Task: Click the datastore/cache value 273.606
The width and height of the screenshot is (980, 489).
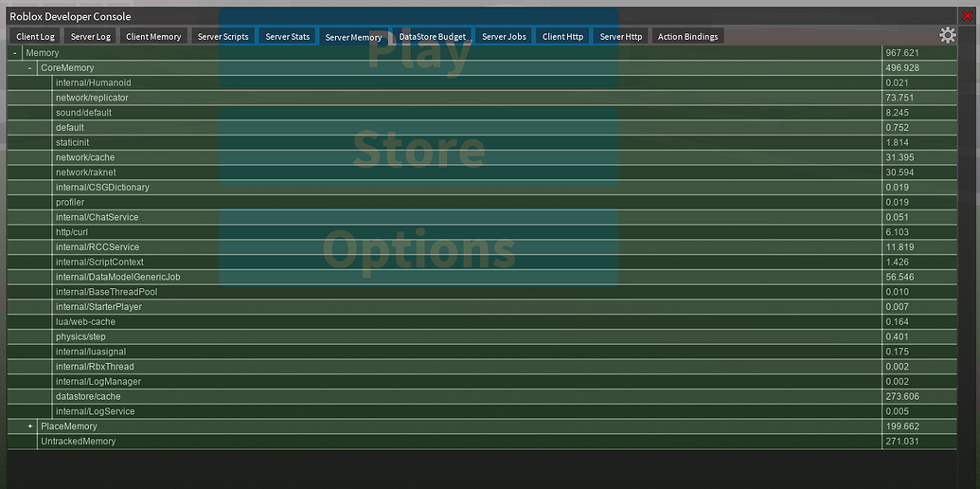Action: (x=901, y=396)
